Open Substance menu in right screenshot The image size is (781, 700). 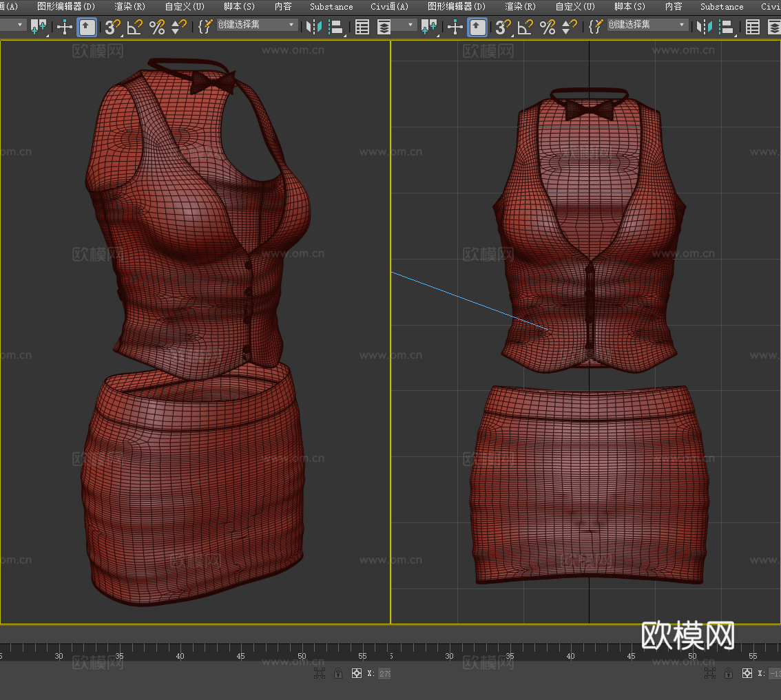[x=722, y=6]
